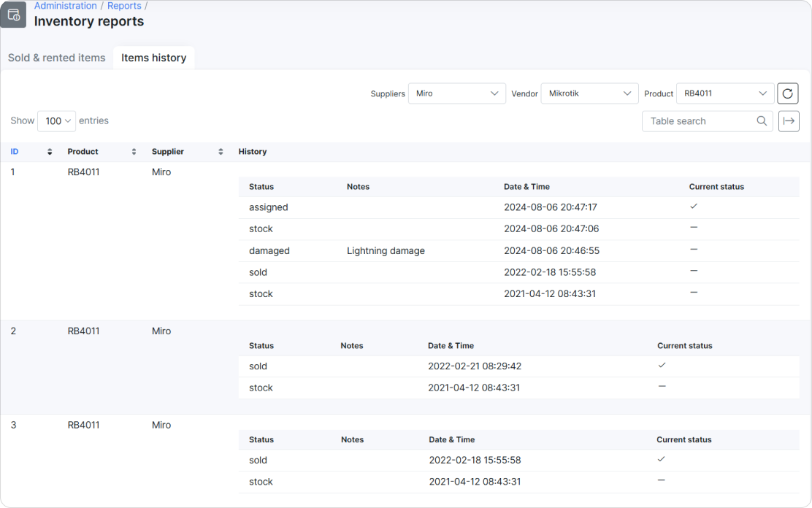Screen dimensions: 812x508
Task: Select the current status checkmark on row 1
Action: [x=694, y=207]
